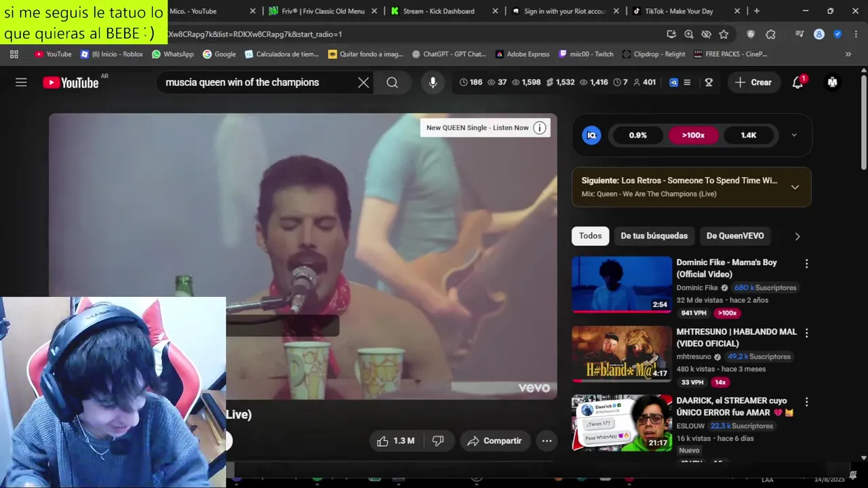This screenshot has height=488, width=868.
Task: Click the blue checkmark extension icon
Action: (837, 35)
